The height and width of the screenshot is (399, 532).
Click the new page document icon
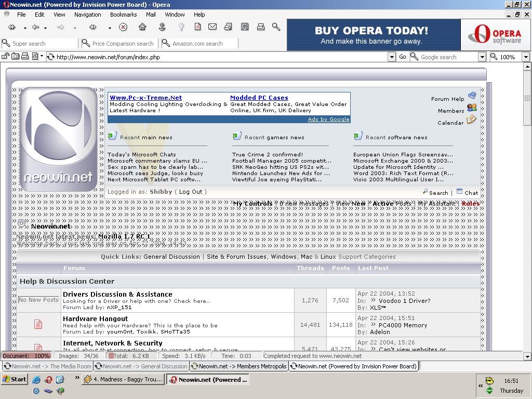197,27
